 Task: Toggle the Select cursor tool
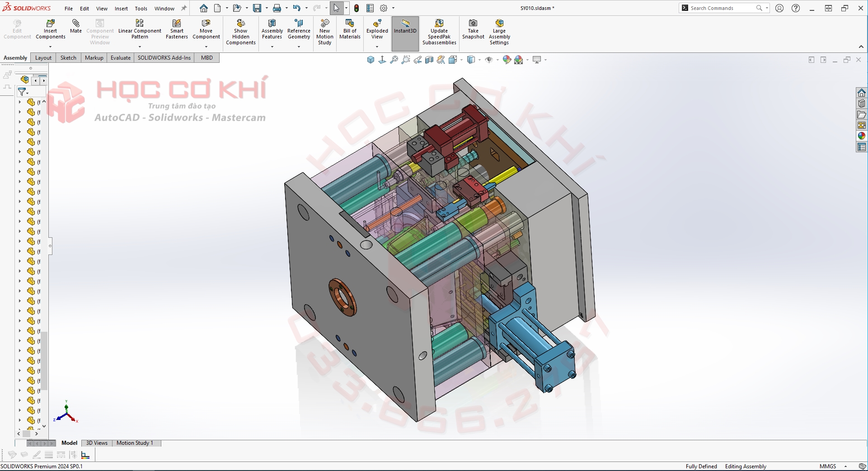336,8
